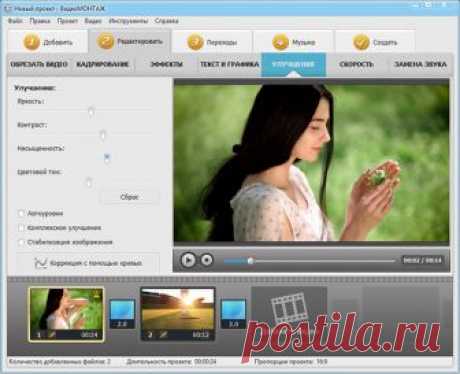Screen dimensions: 460x374
Task: Select the first clip thumbnail with the girl
Action: click(x=67, y=314)
